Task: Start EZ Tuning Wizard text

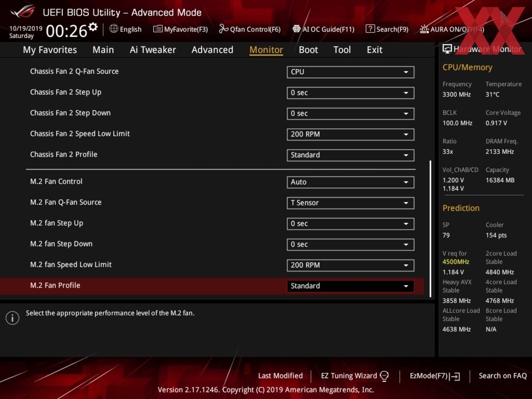Action: [349, 376]
